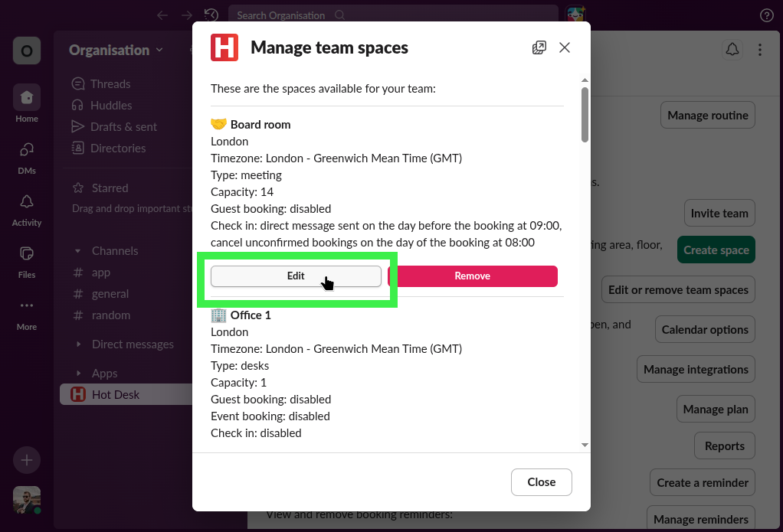The height and width of the screenshot is (532, 783).
Task: Edit the Board room space
Action: 296,276
